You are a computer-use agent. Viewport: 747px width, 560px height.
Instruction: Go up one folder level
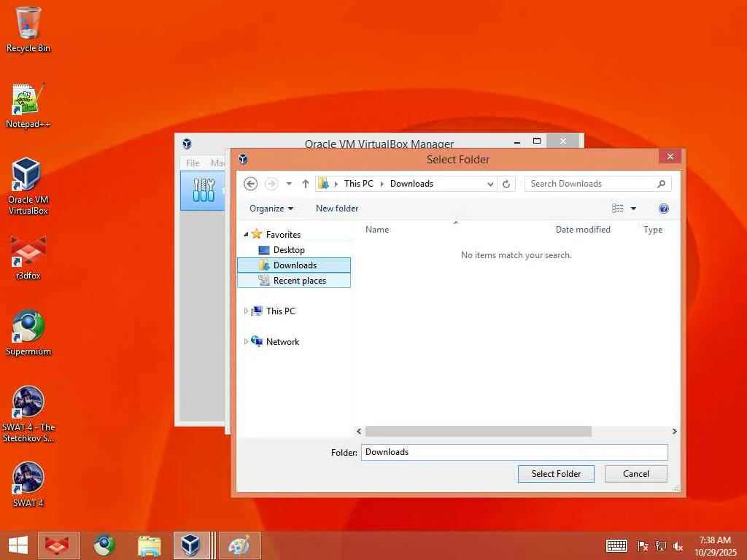click(306, 184)
